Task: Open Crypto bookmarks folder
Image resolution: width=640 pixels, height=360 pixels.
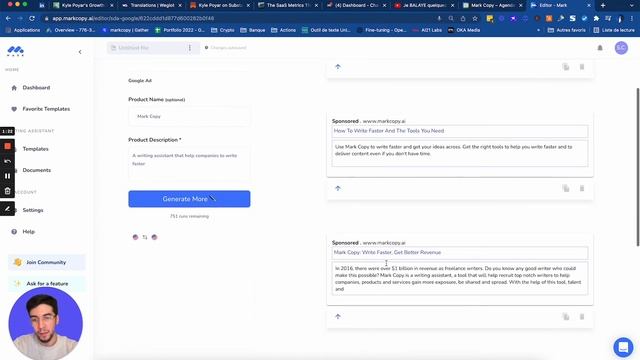Action: [x=222, y=30]
